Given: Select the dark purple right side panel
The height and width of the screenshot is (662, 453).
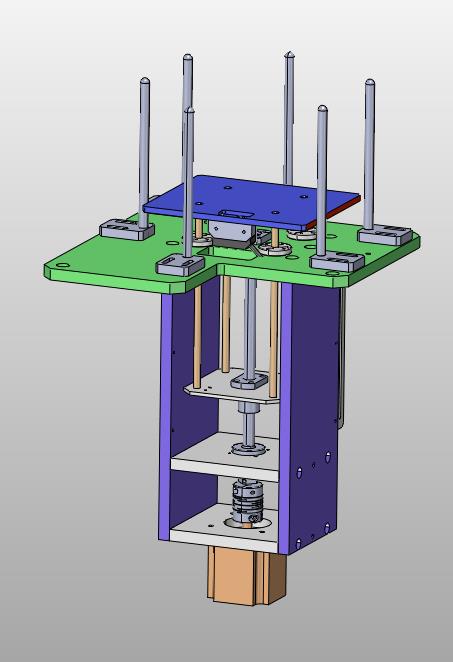Looking at the screenshot, I should point(315,418).
